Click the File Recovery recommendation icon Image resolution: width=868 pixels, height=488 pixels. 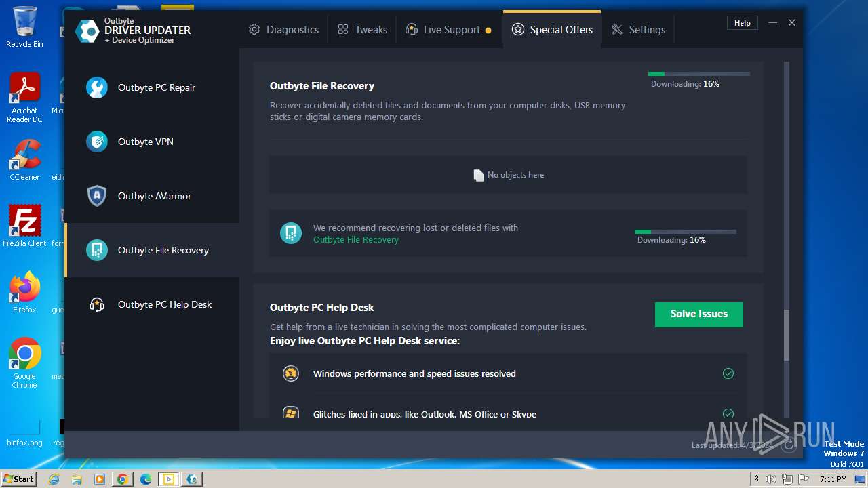(291, 233)
